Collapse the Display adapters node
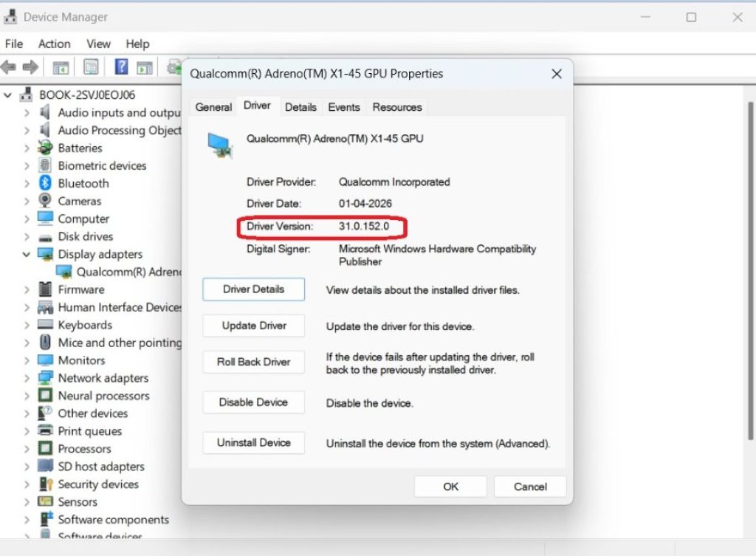The width and height of the screenshot is (756, 556). point(27,254)
